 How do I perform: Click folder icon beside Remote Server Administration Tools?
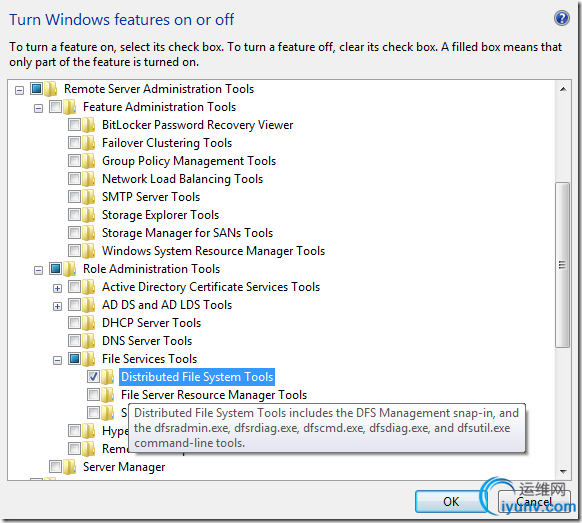(50, 89)
